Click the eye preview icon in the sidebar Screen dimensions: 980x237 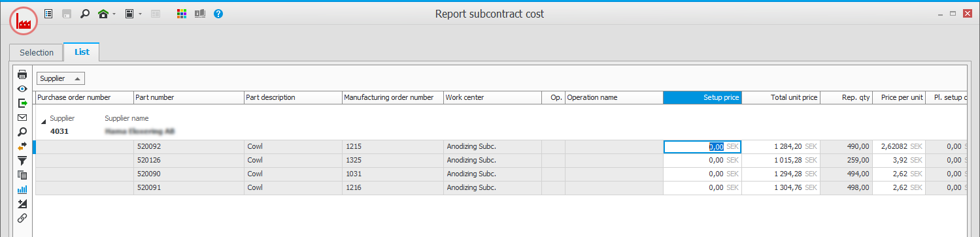[x=22, y=89]
